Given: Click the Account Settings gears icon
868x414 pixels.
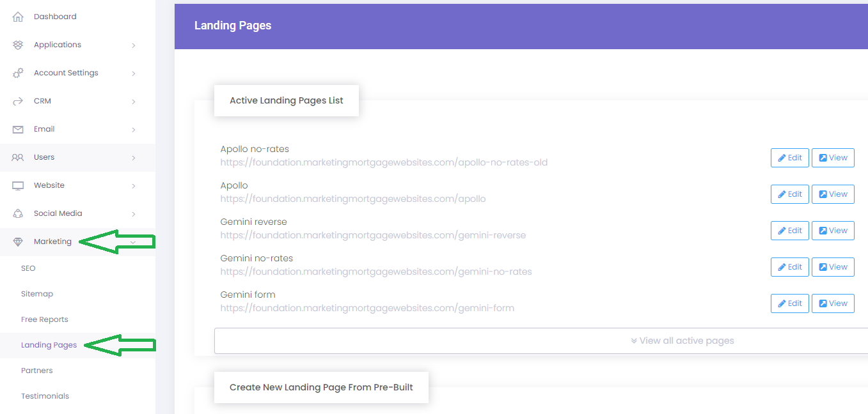Looking at the screenshot, I should 18,73.
